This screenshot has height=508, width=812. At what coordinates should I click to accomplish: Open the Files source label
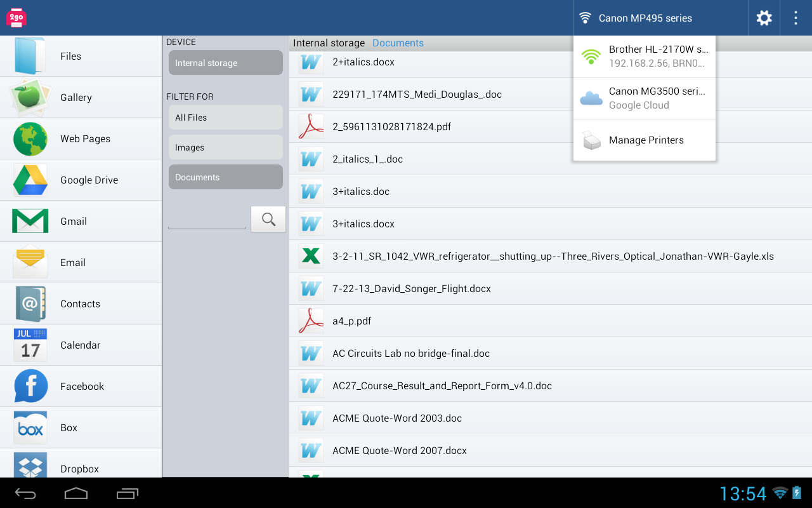[70, 56]
